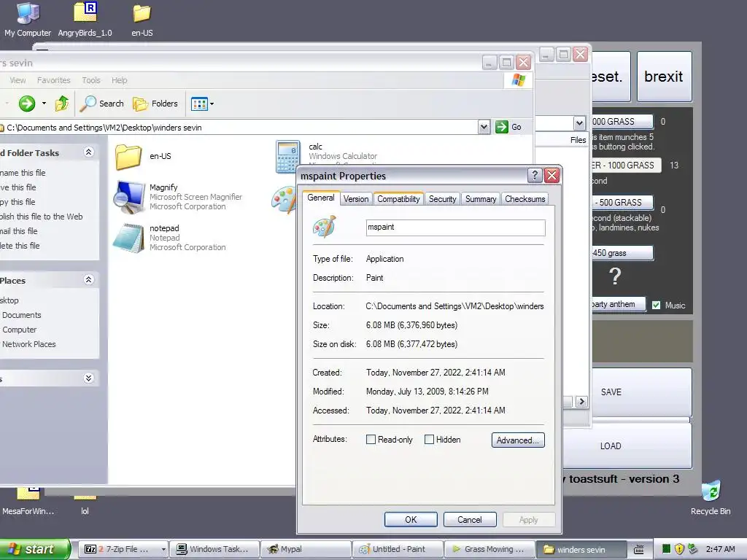
Task: Click the green Go button beside the address bar
Action: pos(508,127)
